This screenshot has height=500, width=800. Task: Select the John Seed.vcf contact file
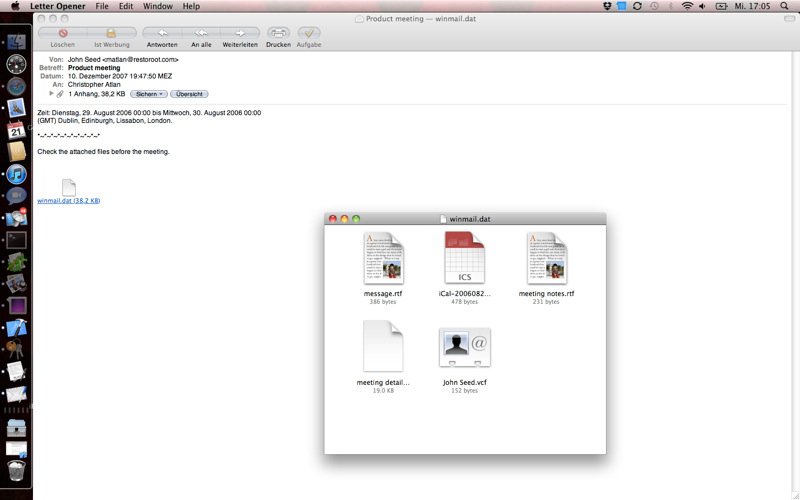click(x=464, y=347)
